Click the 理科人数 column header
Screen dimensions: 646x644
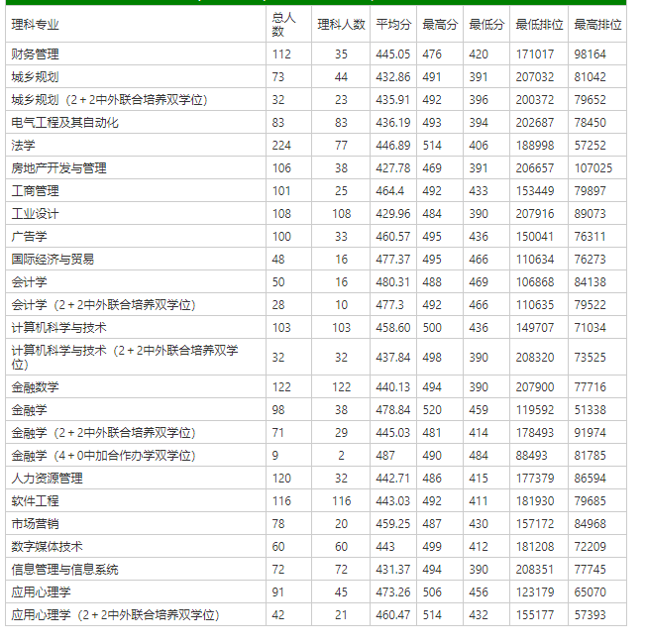(x=341, y=24)
